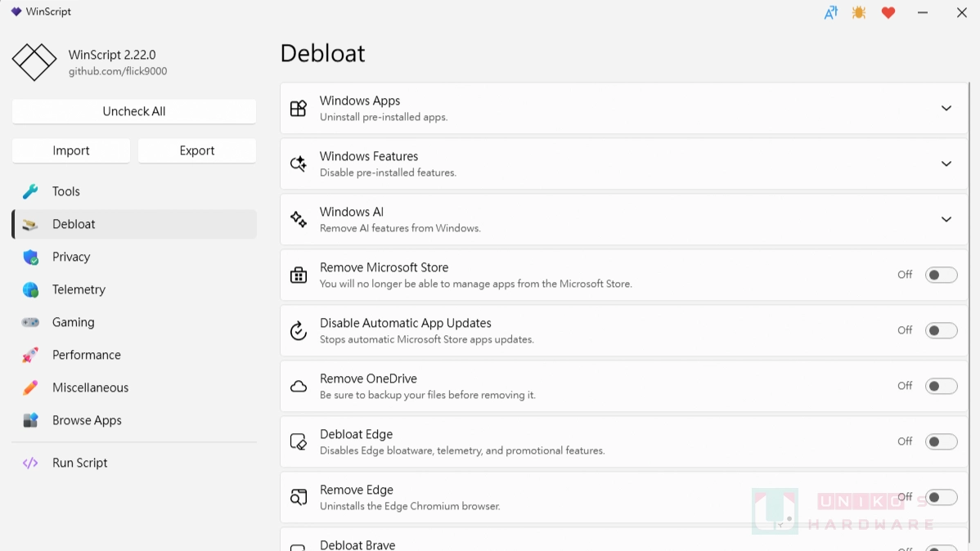The image size is (980, 551).
Task: Click the Debloat page heading
Action: pyautogui.click(x=322, y=53)
